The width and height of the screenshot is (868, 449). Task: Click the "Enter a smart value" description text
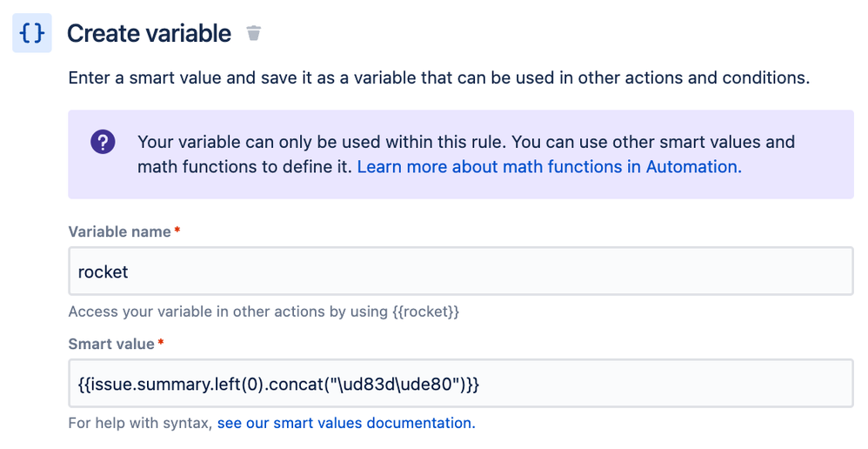point(438,77)
